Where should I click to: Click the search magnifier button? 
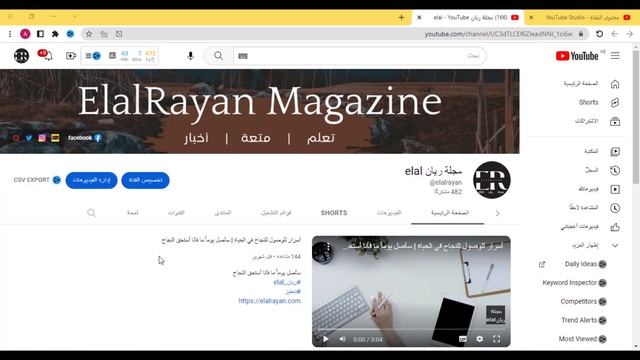218,56
